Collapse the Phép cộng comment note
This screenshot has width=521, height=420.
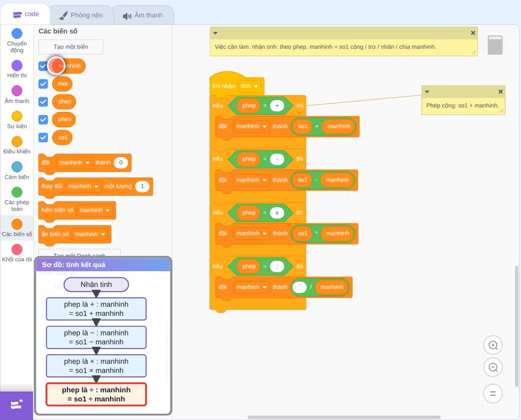click(427, 92)
